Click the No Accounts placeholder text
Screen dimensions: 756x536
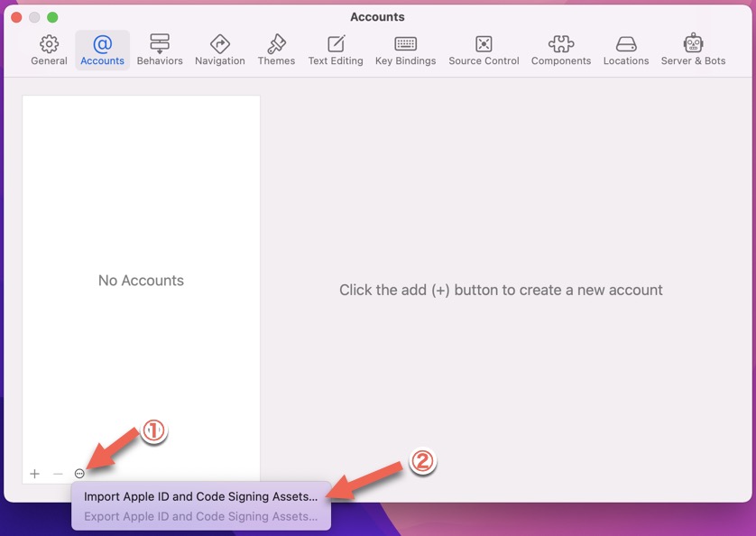(x=141, y=281)
